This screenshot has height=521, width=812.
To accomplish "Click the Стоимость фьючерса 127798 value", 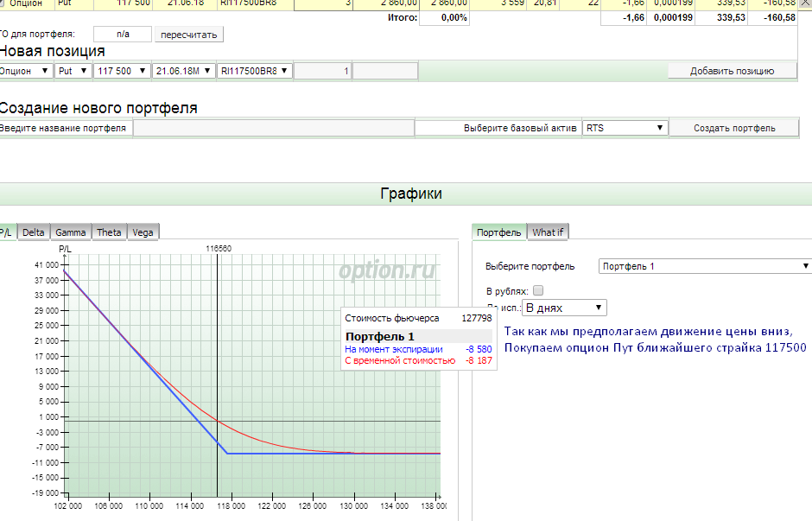I will 477,318.
